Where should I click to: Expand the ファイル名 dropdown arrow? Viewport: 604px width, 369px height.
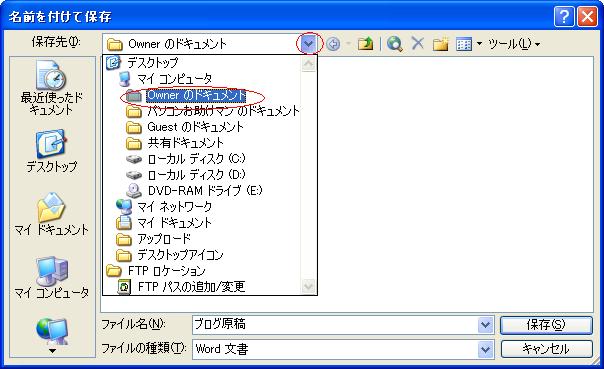[x=485, y=325]
